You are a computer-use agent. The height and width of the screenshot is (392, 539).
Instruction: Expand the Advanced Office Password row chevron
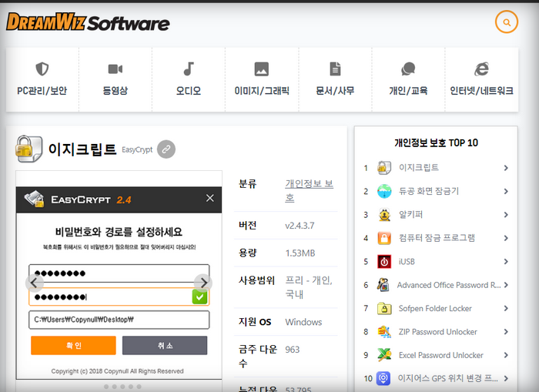click(506, 285)
